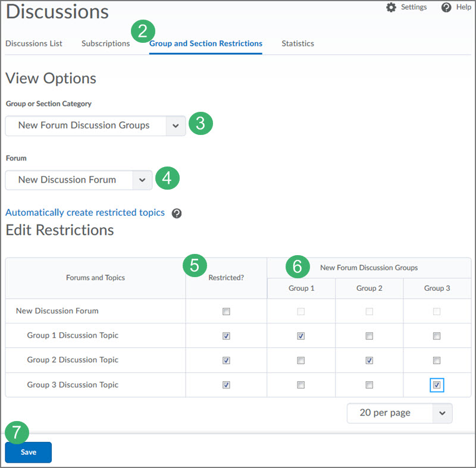Uncheck Restricted for Group 2 Discussion Topic
The width and height of the screenshot is (476, 468).
[x=226, y=360]
